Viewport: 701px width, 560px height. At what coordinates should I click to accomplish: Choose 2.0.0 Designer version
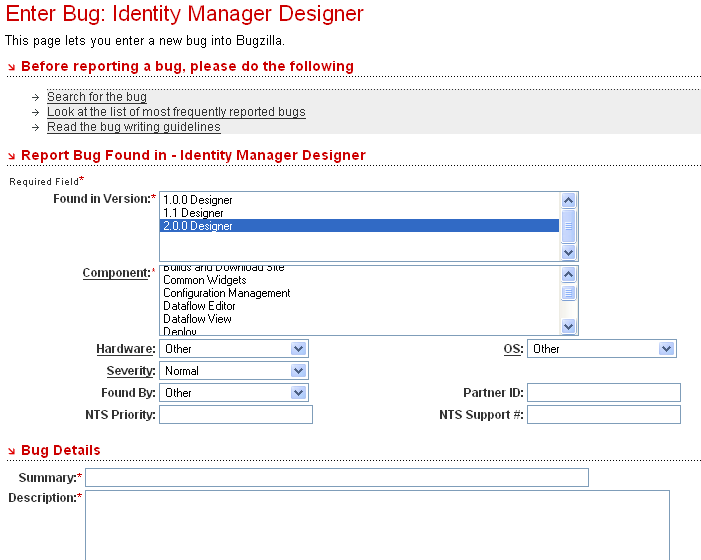198,226
